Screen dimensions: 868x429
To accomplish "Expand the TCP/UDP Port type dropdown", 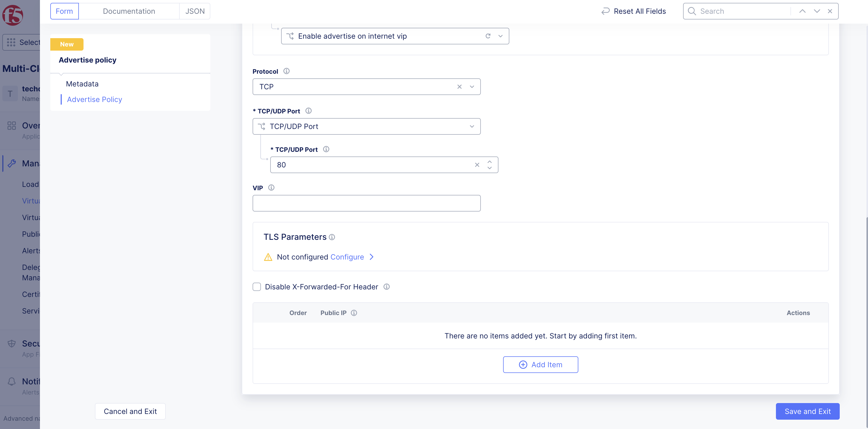I will (472, 126).
